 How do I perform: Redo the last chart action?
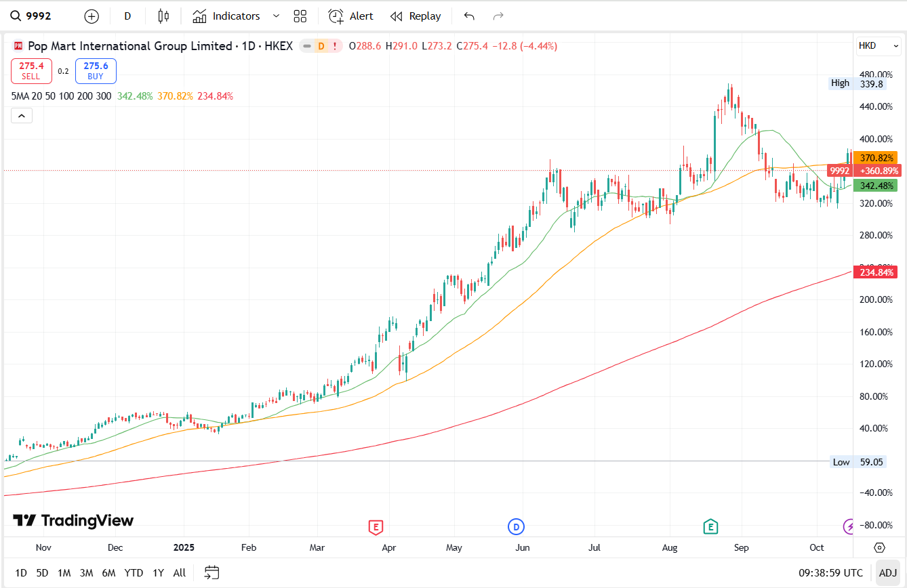tap(498, 16)
